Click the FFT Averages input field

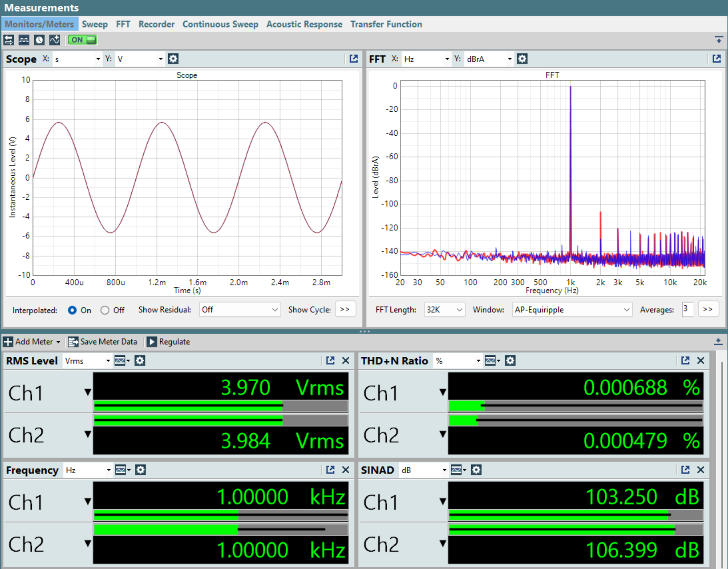coord(687,309)
